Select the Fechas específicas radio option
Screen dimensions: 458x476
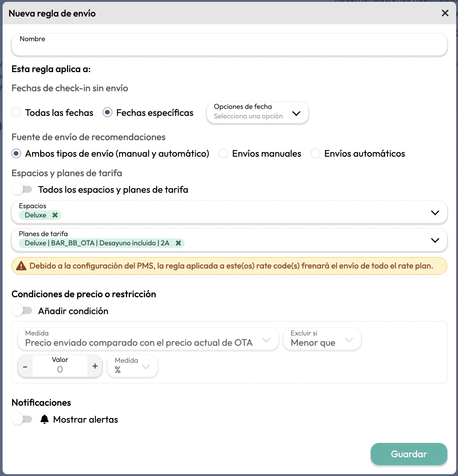point(108,113)
